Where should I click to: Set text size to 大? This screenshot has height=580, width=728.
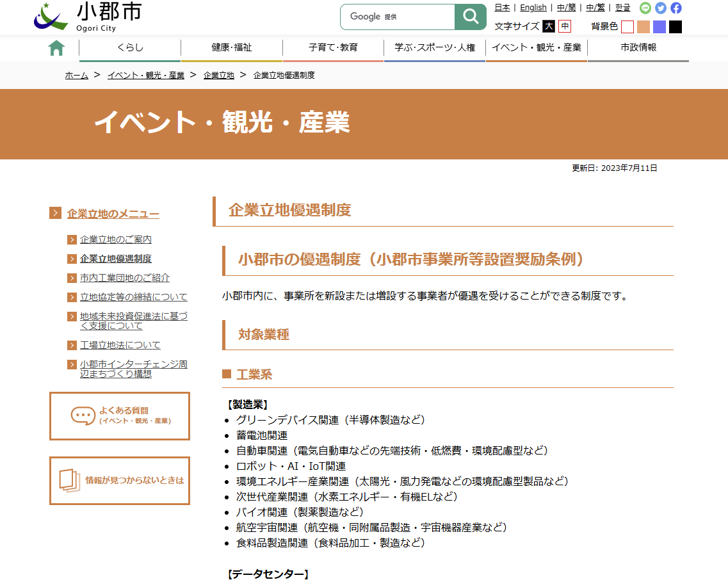click(x=549, y=26)
